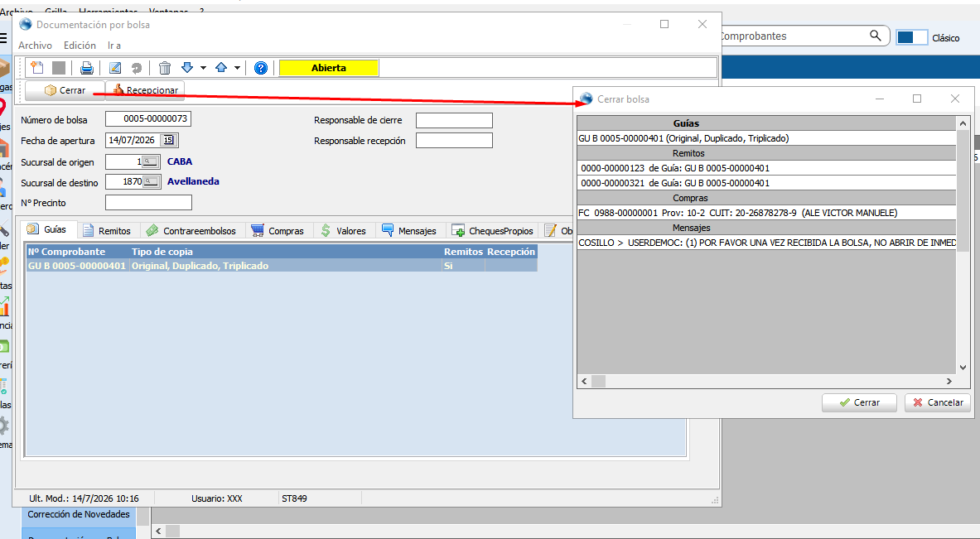The width and height of the screenshot is (980, 539).
Task: Switch to the ChequesPropios tab
Action: (493, 230)
